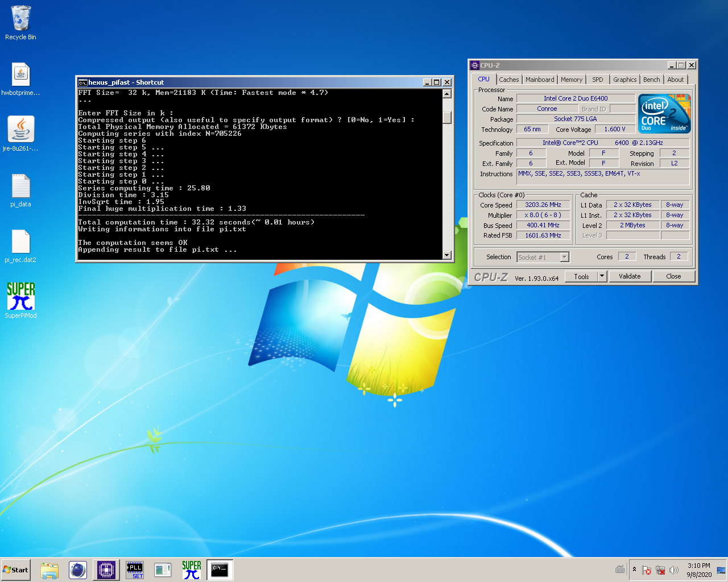Click the Intel Core 2 Duo logo
The height and width of the screenshot is (582, 728).
pyautogui.click(x=664, y=114)
